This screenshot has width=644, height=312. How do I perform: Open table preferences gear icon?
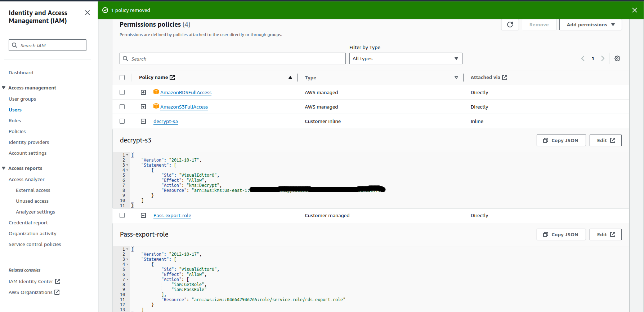coord(617,58)
